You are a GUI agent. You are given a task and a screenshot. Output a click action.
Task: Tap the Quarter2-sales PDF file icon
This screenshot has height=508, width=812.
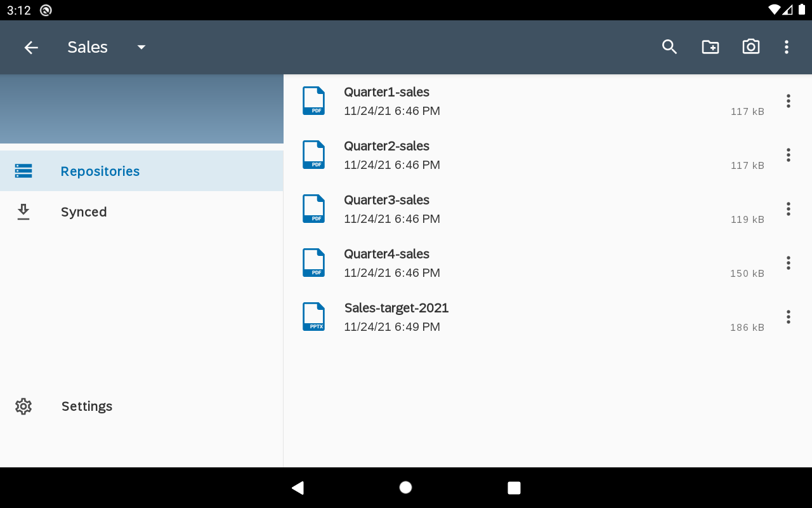313,155
